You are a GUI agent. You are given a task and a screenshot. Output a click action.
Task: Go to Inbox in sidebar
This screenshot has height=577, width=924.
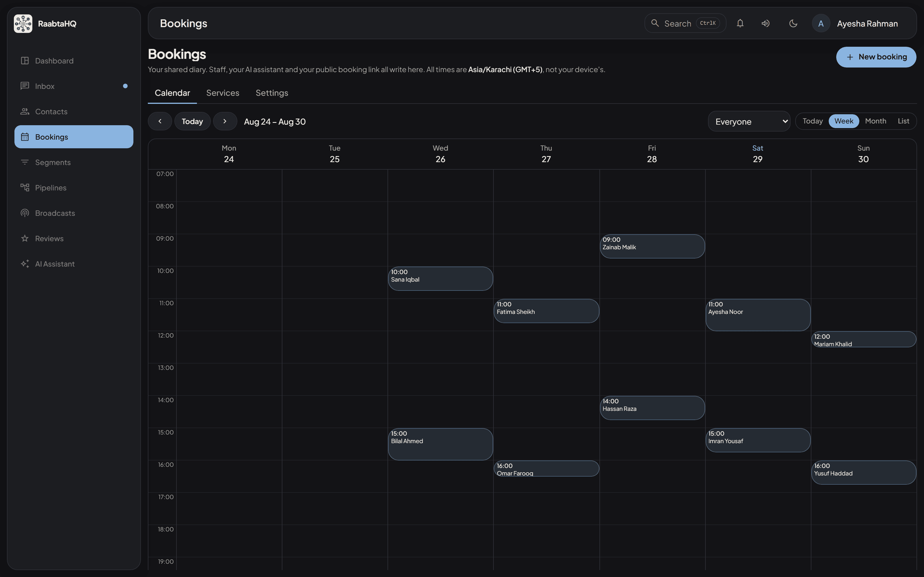pyautogui.click(x=74, y=86)
